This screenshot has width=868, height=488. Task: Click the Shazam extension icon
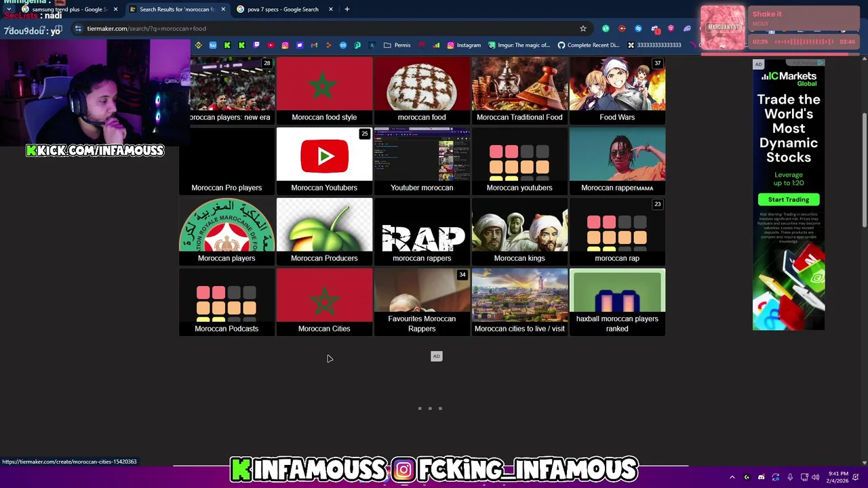638,28
